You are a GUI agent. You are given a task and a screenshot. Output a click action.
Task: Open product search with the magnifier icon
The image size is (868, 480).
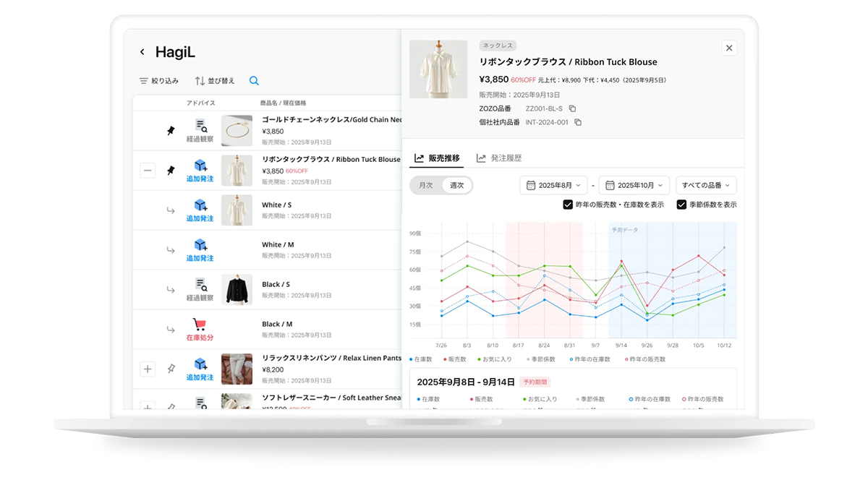coord(254,81)
